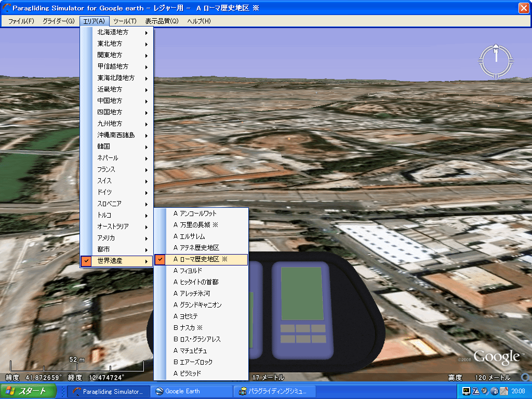The height and width of the screenshot is (399, 532).
Task: Open the 表示品質(Q) menu
Action: pyautogui.click(x=162, y=21)
